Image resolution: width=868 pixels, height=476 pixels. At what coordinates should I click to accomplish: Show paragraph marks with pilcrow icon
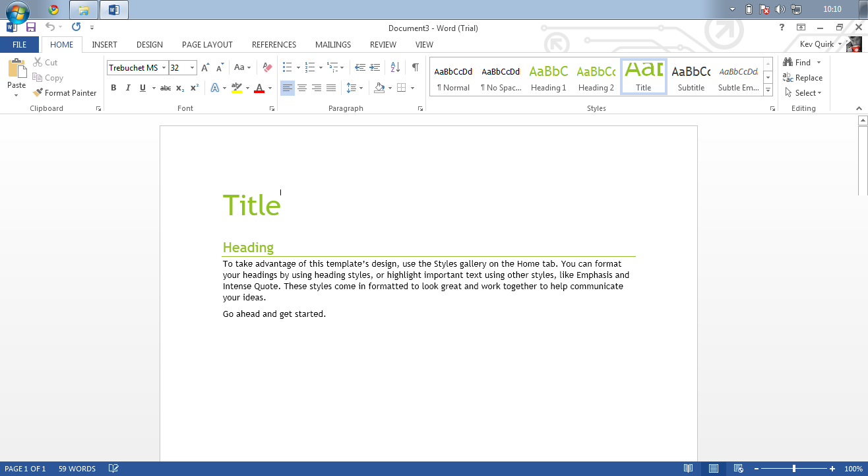pos(415,67)
